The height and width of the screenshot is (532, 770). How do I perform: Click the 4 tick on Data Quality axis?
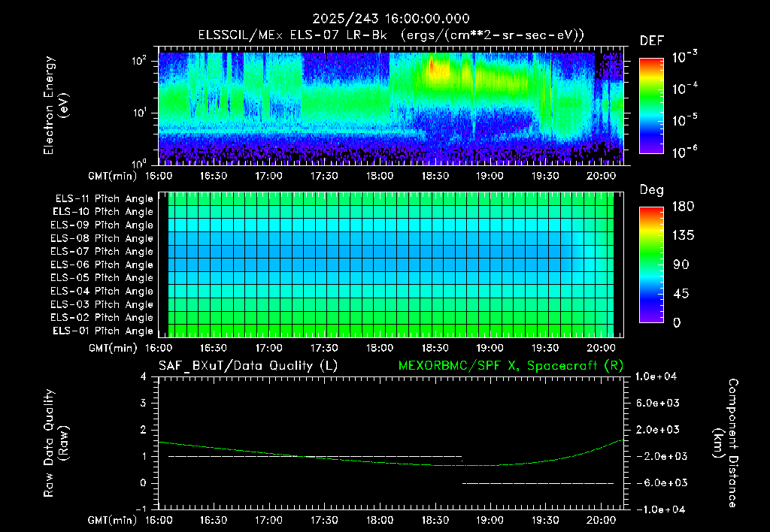coord(144,376)
